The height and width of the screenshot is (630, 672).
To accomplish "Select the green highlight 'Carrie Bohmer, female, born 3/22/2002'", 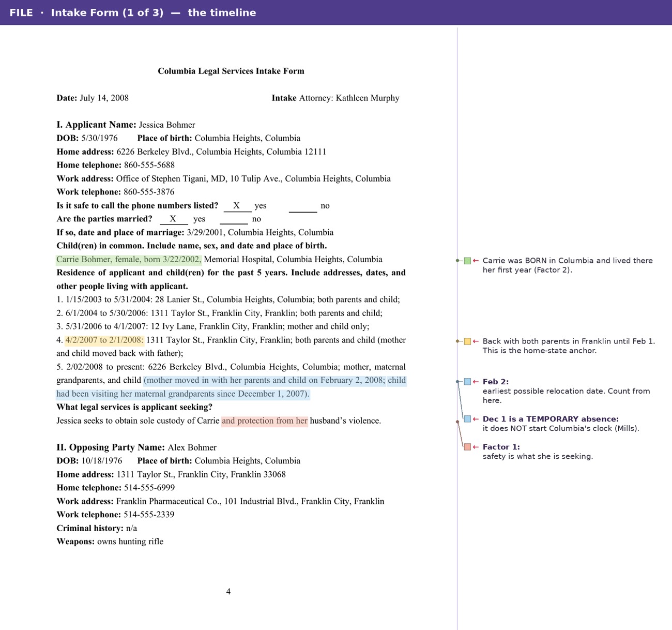I will (x=129, y=259).
